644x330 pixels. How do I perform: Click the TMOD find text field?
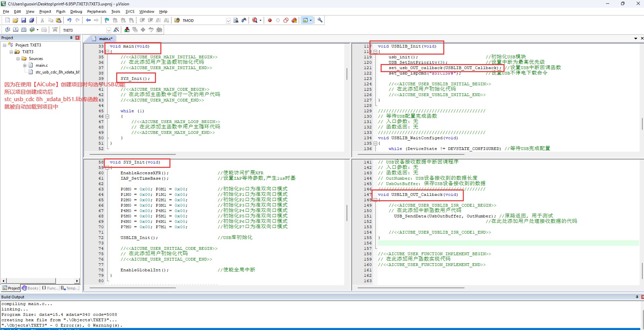[203, 21]
